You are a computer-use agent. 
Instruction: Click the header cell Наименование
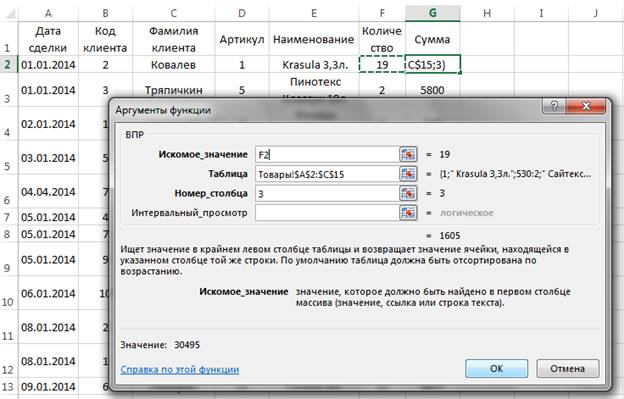[x=314, y=39]
